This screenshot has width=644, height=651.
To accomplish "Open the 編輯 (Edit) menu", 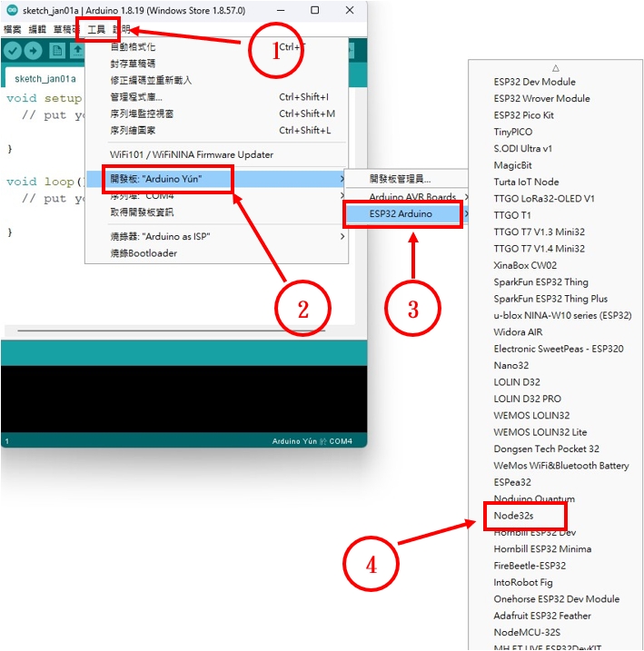I will 37,29.
